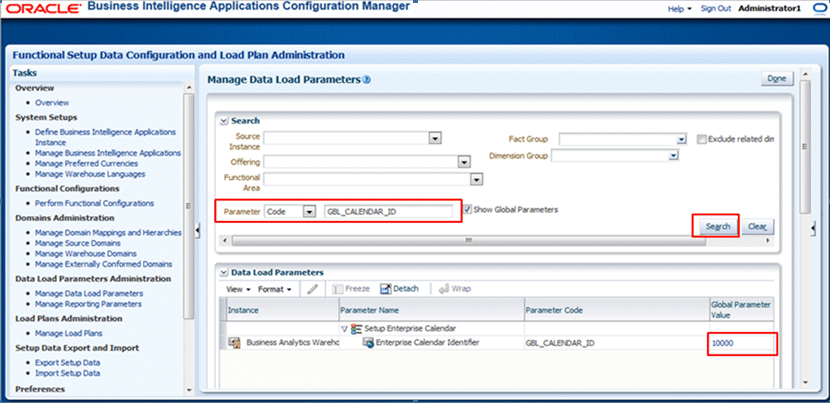Screen dimensions: 830x403
Task: Click the Sign Out link
Action: (x=716, y=8)
